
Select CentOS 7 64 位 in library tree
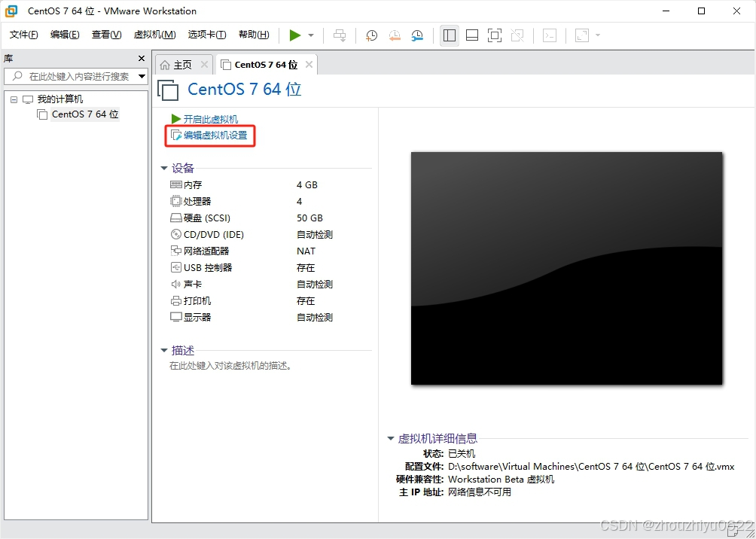(x=85, y=114)
